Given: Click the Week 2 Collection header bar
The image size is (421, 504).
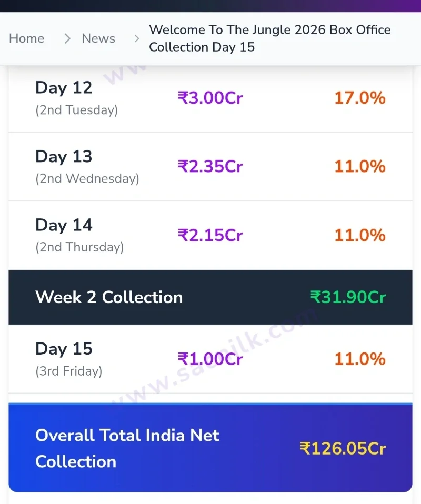Looking at the screenshot, I should (x=210, y=297).
